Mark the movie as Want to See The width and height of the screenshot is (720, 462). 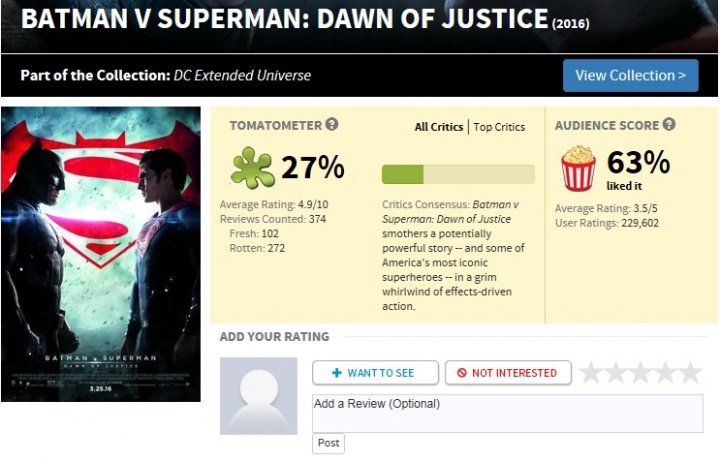[x=375, y=373]
